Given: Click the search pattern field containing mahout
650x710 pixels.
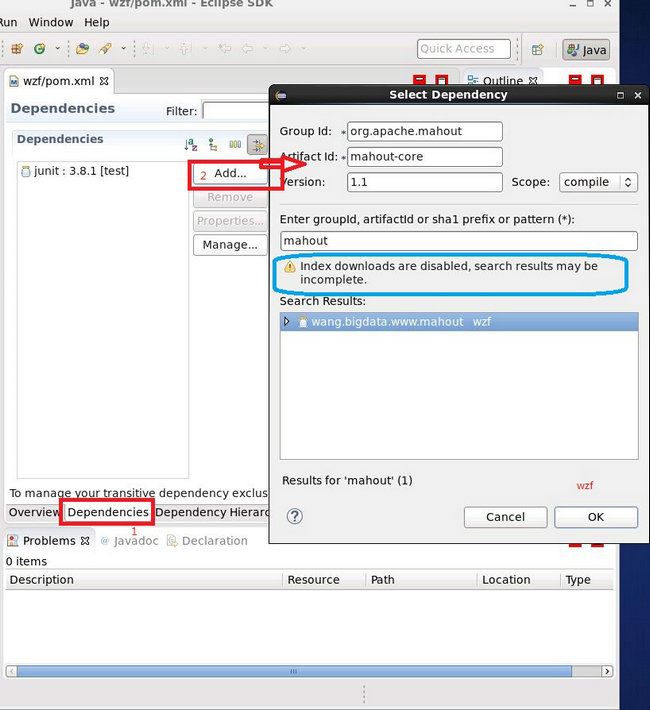Looking at the screenshot, I should (458, 241).
